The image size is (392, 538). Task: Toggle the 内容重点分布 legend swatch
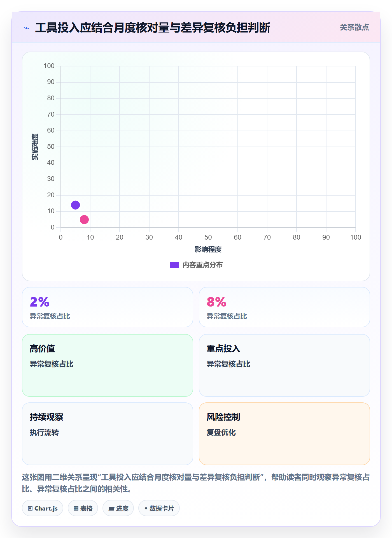174,265
